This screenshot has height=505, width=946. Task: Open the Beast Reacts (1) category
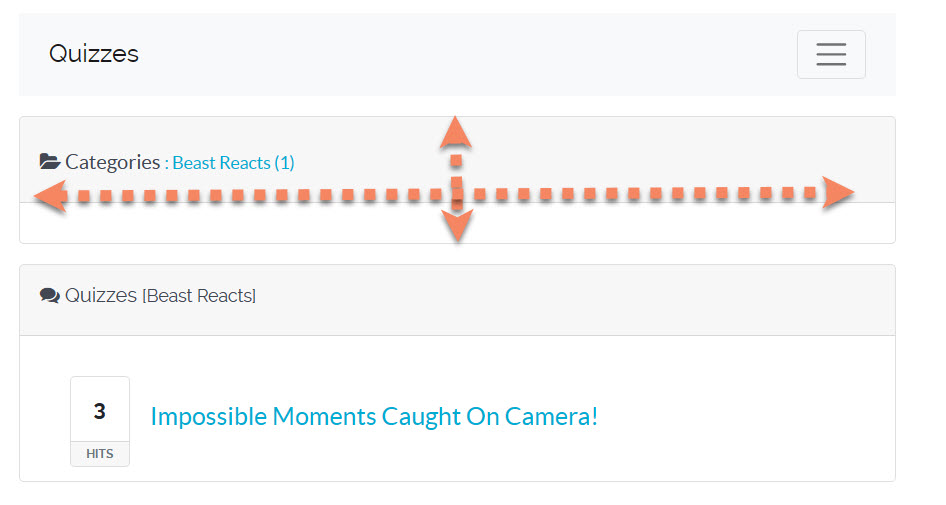[233, 163]
